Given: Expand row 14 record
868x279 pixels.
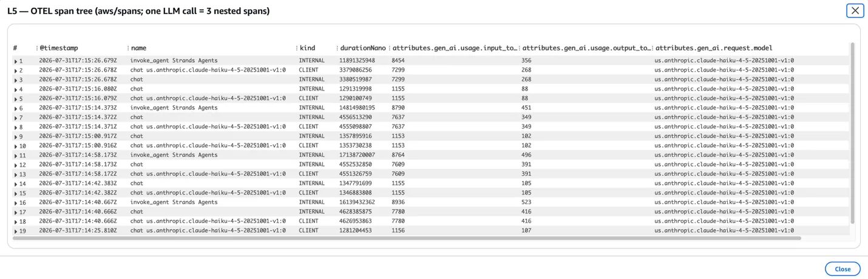Looking at the screenshot, I should (x=16, y=184).
